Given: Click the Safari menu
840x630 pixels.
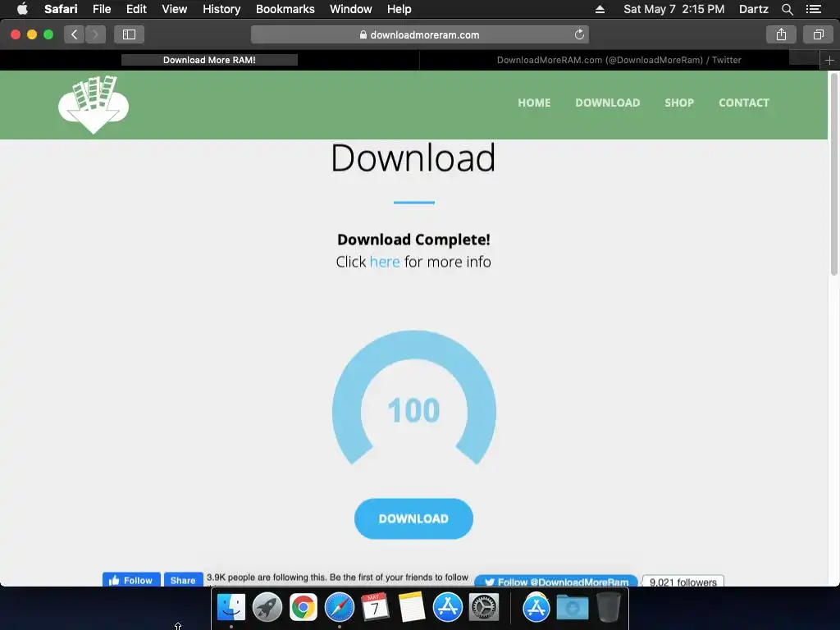Looking at the screenshot, I should click(x=61, y=9).
